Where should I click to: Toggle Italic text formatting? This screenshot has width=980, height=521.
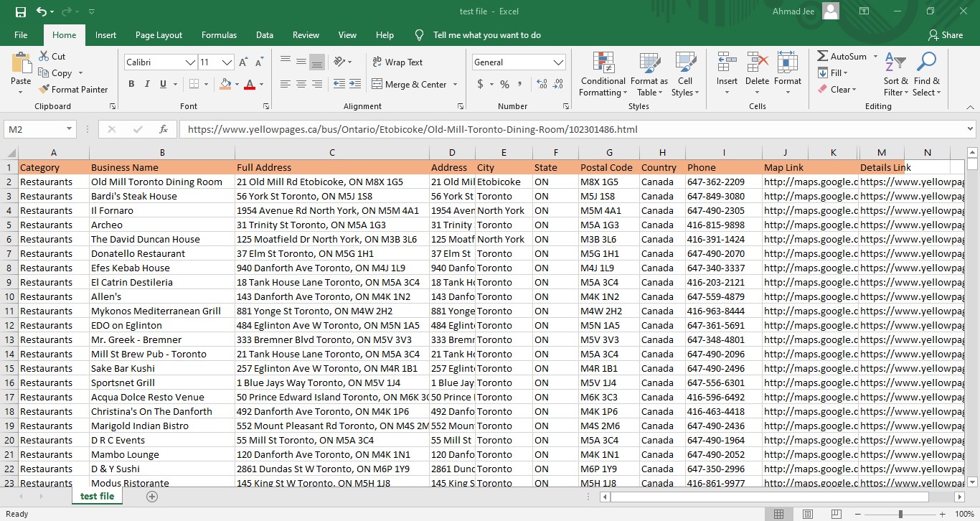[147, 84]
